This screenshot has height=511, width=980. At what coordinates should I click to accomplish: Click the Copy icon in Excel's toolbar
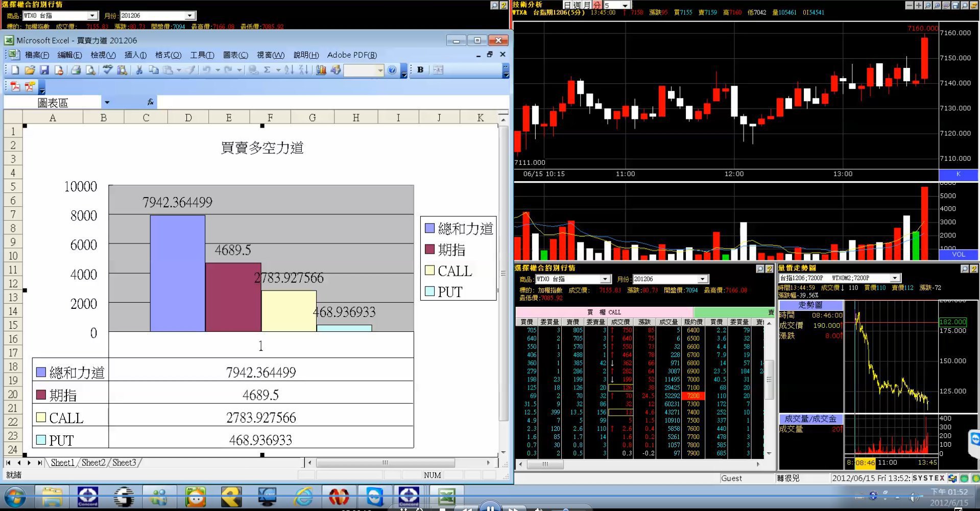153,70
